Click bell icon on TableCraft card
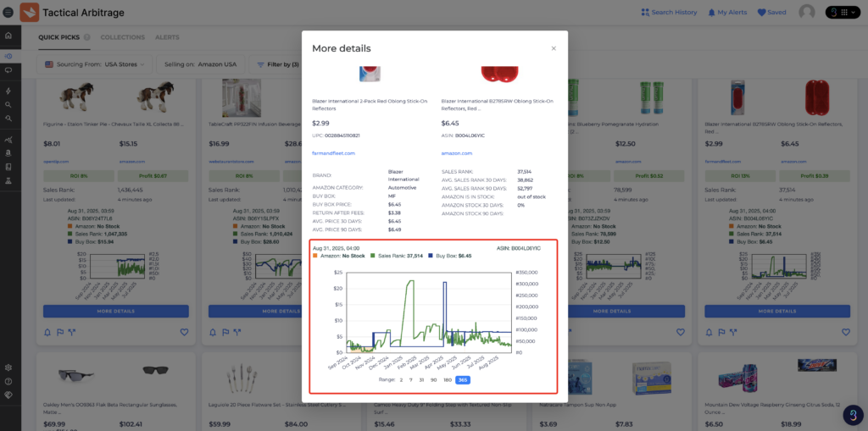The width and height of the screenshot is (868, 431). pos(213,332)
